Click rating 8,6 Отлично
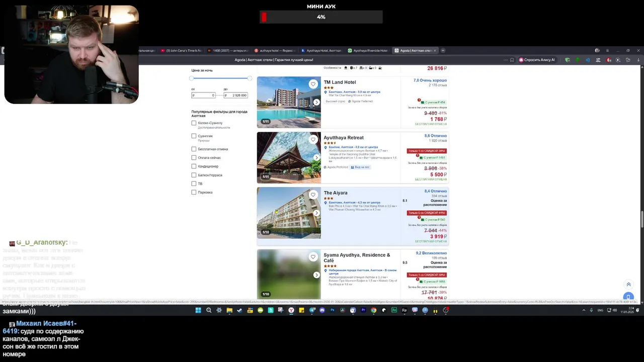Viewport: 644px width, 362px height. tap(435, 136)
